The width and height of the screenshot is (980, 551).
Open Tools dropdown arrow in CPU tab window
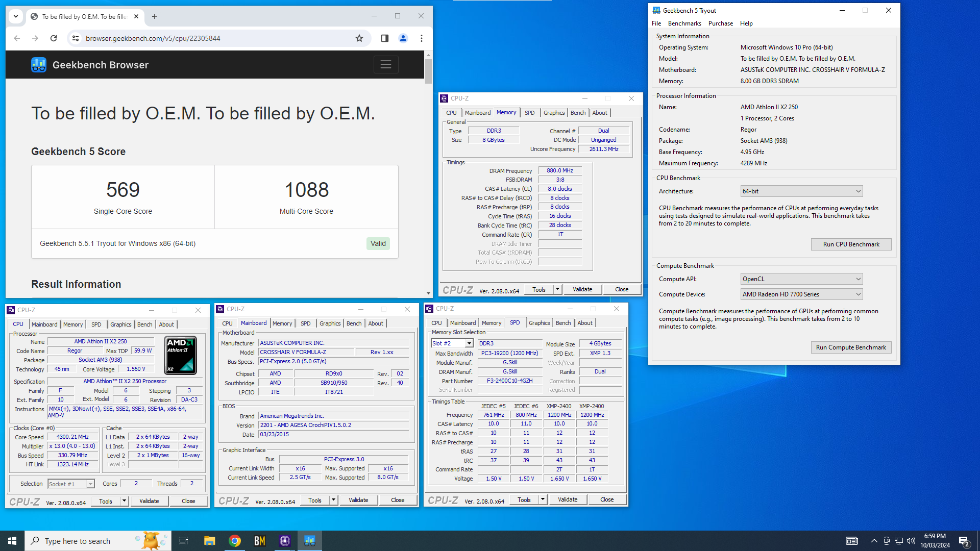pyautogui.click(x=124, y=501)
